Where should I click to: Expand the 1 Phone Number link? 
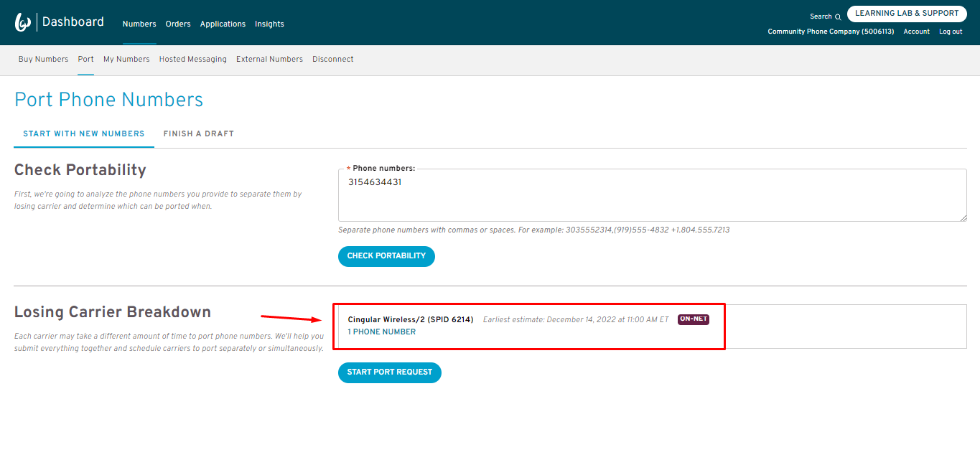[381, 332]
